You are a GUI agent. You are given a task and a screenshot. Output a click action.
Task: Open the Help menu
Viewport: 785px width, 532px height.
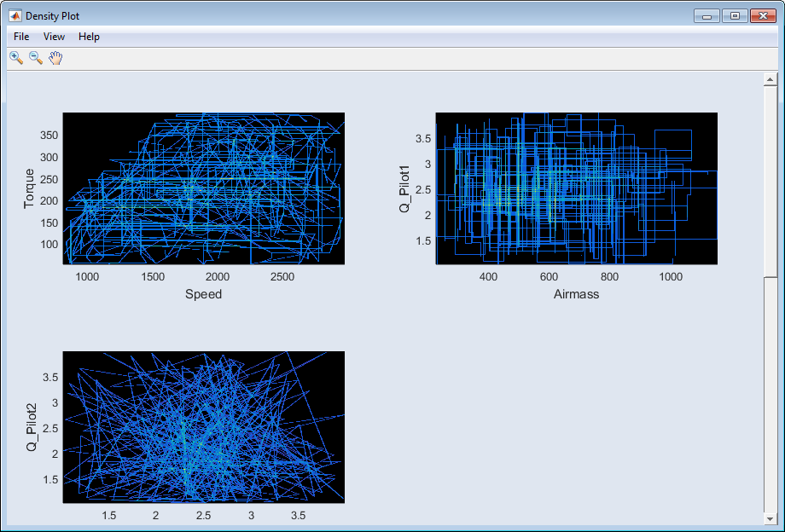(x=89, y=37)
